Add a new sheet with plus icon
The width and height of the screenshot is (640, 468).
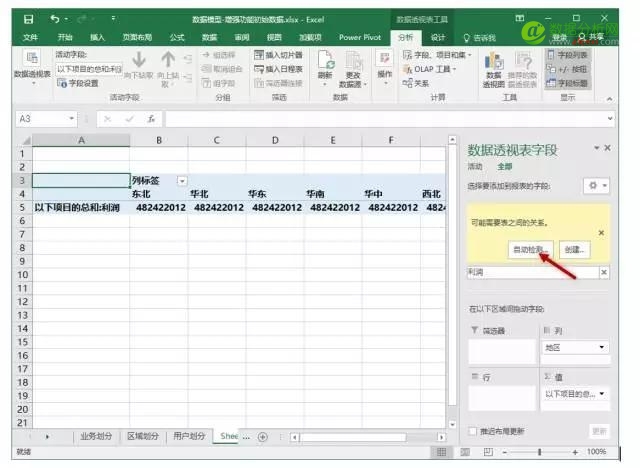(x=263, y=437)
